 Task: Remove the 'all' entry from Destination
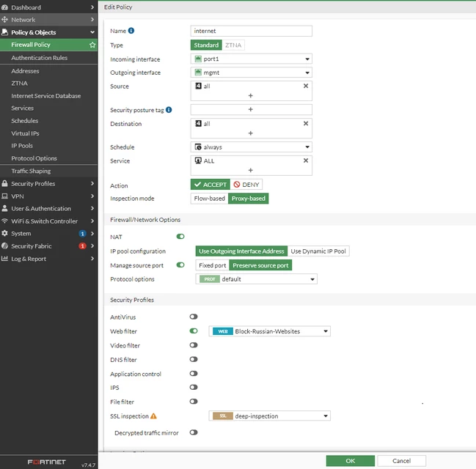tap(306, 123)
